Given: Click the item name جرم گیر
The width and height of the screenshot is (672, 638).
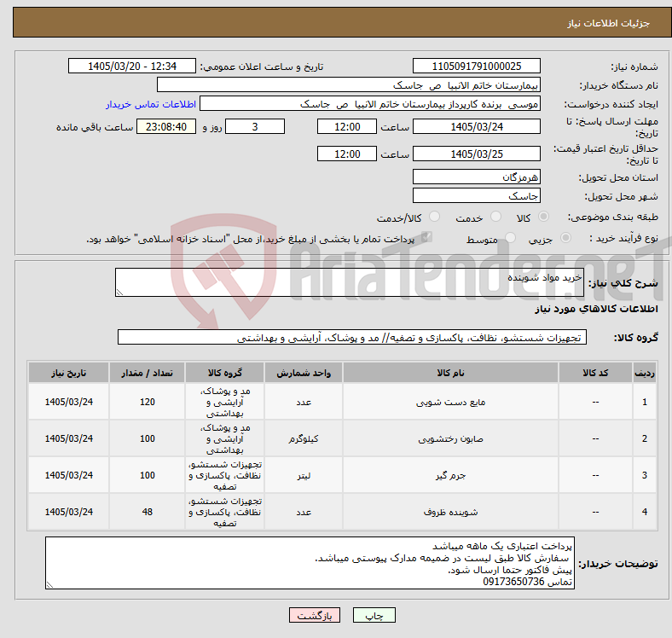Looking at the screenshot, I should coord(450,475).
